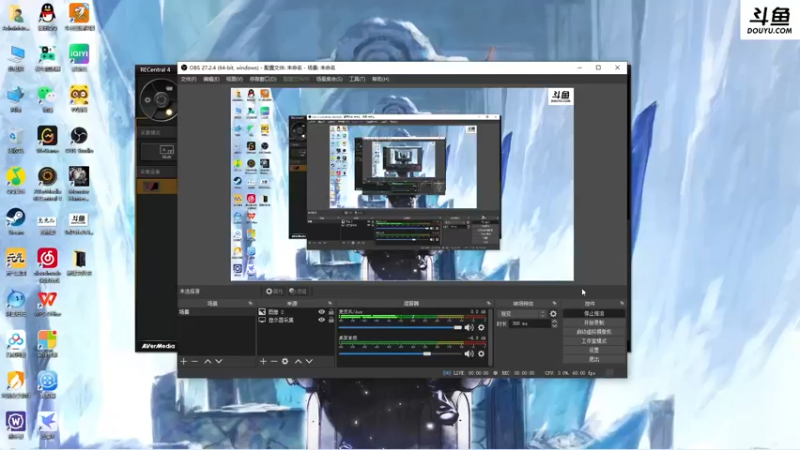The image size is (800, 450).
Task: Pop out the Sources dock panel
Action: coord(330,304)
